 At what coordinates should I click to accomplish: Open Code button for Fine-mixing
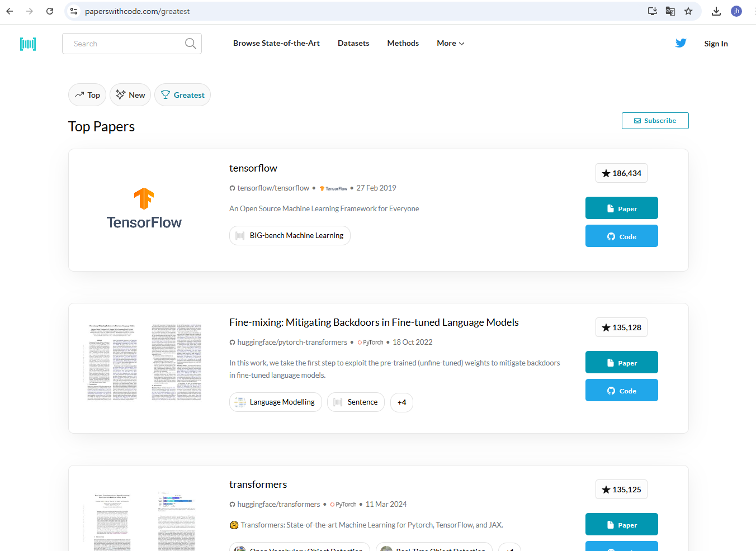pos(622,390)
